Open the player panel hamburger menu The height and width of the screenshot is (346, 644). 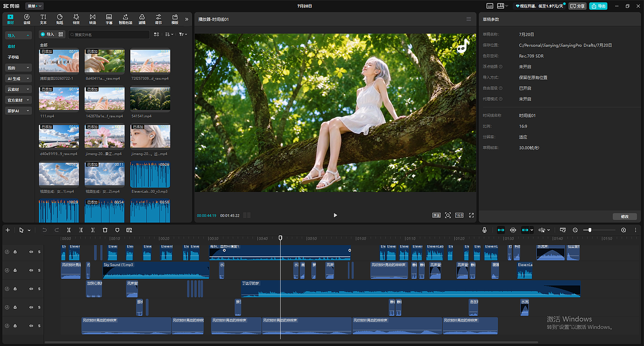[469, 19]
